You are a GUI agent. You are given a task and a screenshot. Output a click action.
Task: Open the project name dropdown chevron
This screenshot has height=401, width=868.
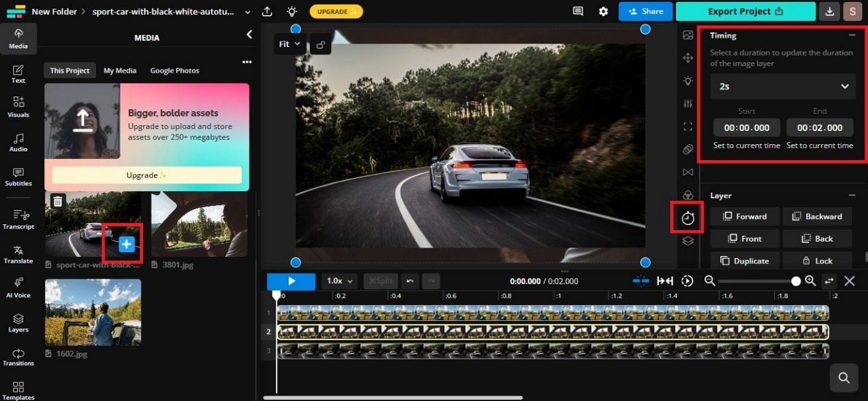[248, 12]
